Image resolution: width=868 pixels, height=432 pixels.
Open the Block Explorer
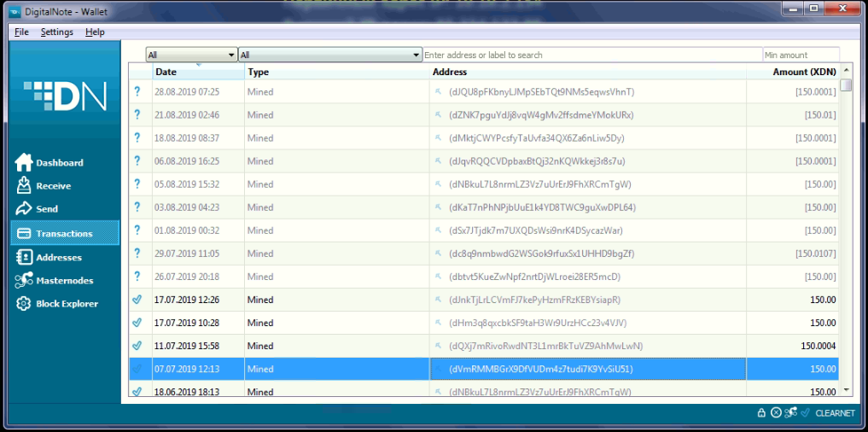coord(56,304)
